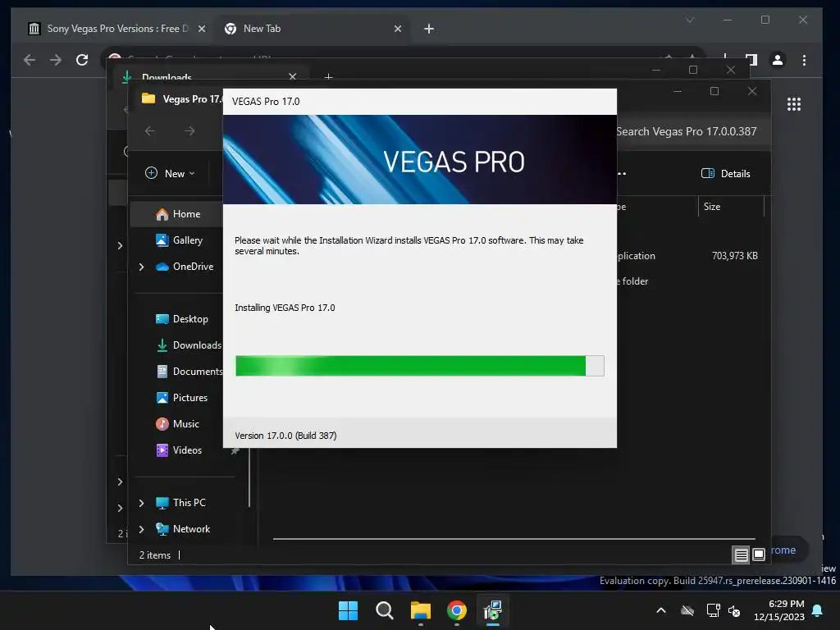Select OneDrive in the sidebar
The width and height of the screenshot is (840, 630).
tap(185, 267)
